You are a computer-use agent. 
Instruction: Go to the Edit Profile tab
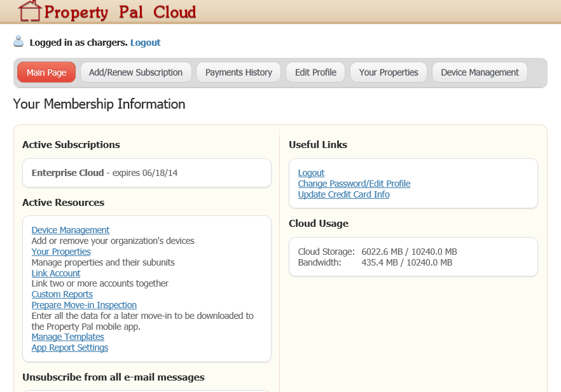tap(315, 72)
